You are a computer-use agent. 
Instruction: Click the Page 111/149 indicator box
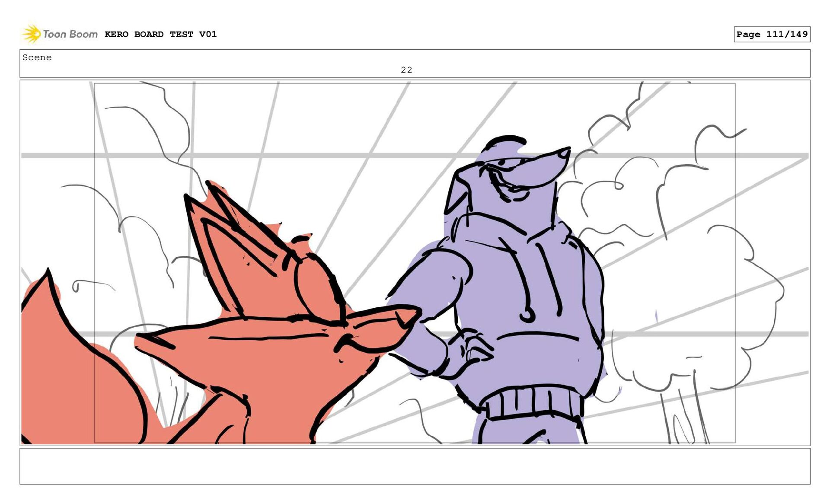coord(772,34)
